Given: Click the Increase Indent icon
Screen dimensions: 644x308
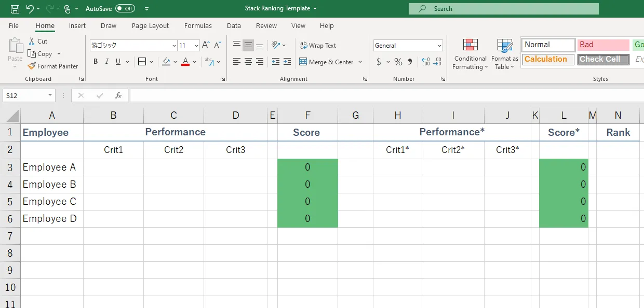Looking at the screenshot, I should 287,62.
